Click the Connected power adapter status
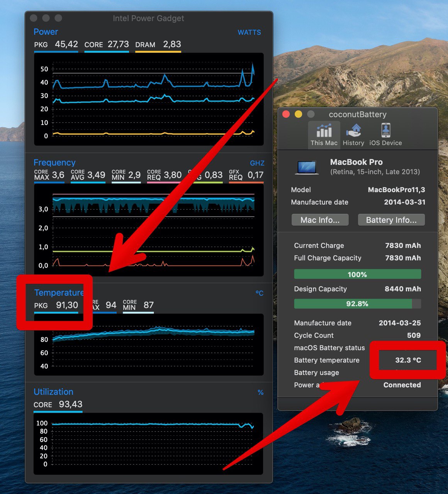Image resolution: width=448 pixels, height=494 pixels. [x=402, y=385]
